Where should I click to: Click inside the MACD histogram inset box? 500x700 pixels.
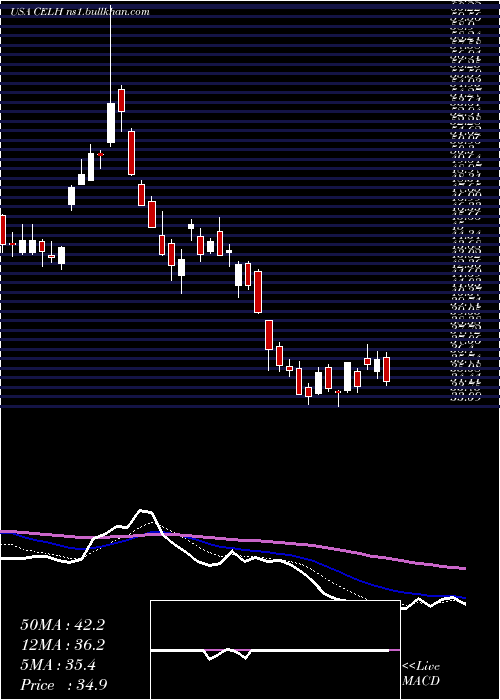[275, 650]
